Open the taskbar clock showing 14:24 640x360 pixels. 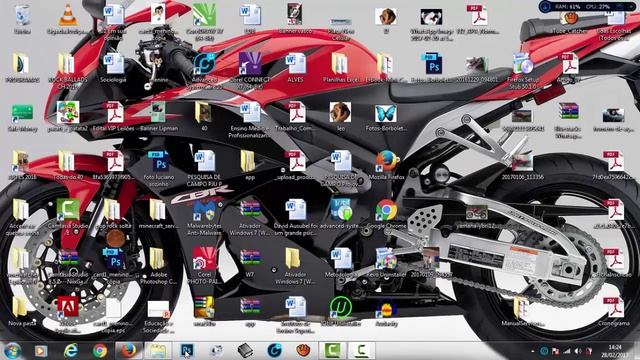614,351
